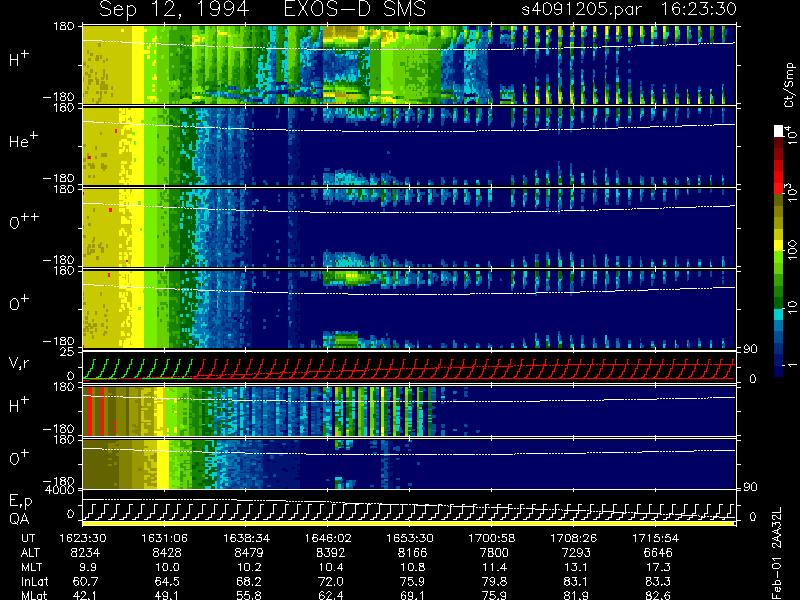
Task: Click the ALT value "7293"
Action: [x=576, y=553]
